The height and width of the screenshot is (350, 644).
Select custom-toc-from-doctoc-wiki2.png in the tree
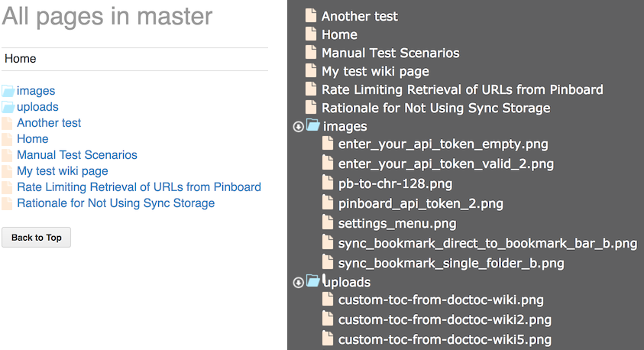click(445, 320)
